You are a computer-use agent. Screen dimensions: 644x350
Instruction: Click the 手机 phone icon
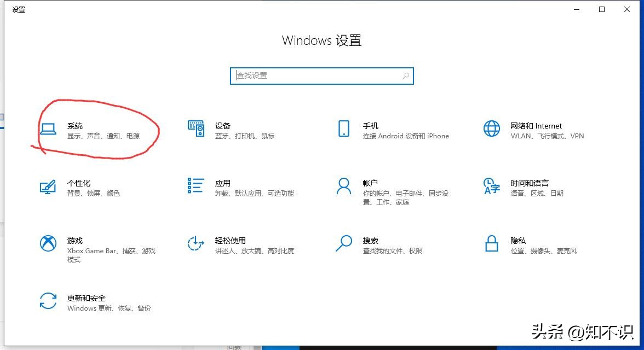pos(344,129)
